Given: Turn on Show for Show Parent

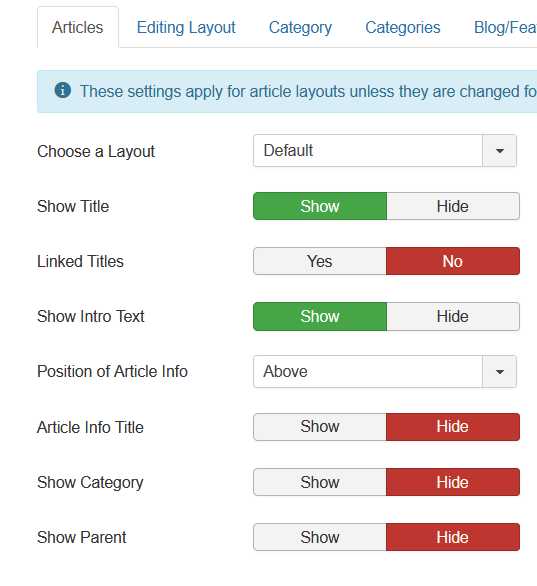Looking at the screenshot, I should click(x=320, y=537).
